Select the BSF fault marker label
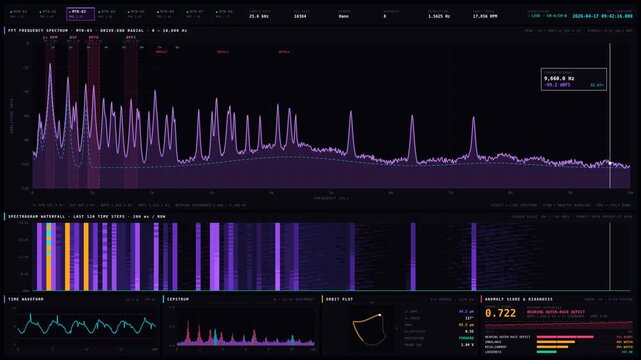The image size is (641, 360). [73, 37]
